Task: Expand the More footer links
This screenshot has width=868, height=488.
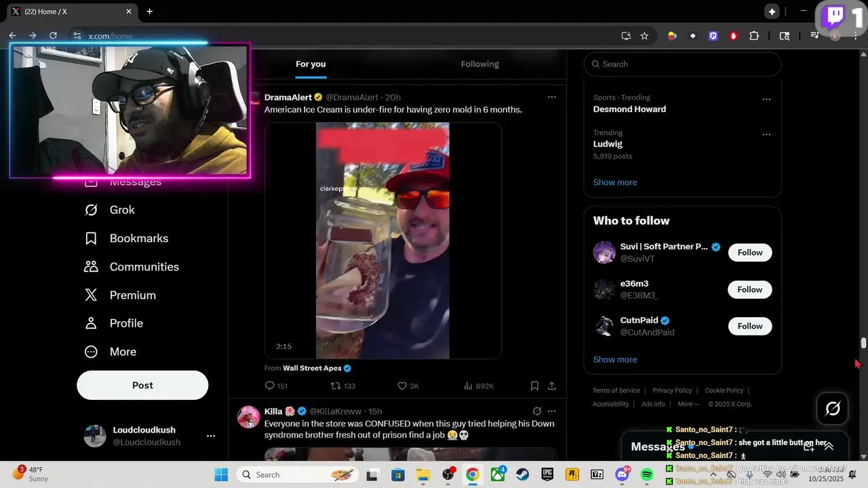Action: (x=688, y=404)
